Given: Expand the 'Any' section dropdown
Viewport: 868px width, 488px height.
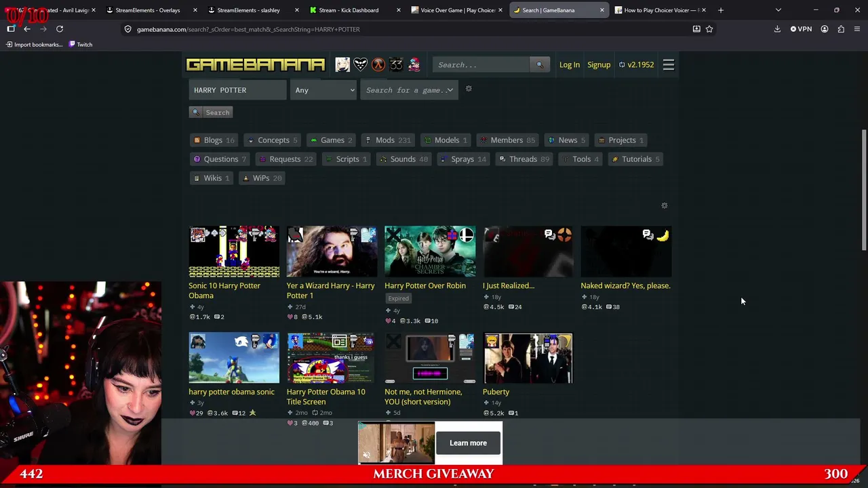Looking at the screenshot, I should (x=323, y=90).
